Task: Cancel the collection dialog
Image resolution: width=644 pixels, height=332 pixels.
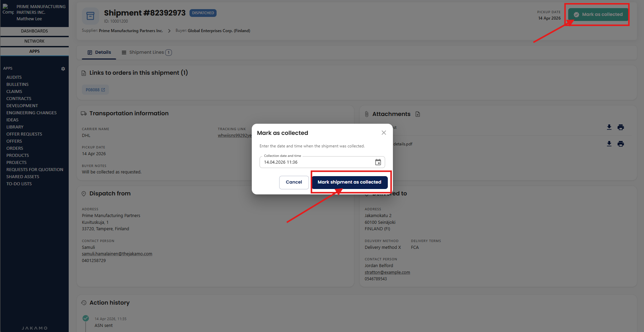Action: click(x=294, y=182)
